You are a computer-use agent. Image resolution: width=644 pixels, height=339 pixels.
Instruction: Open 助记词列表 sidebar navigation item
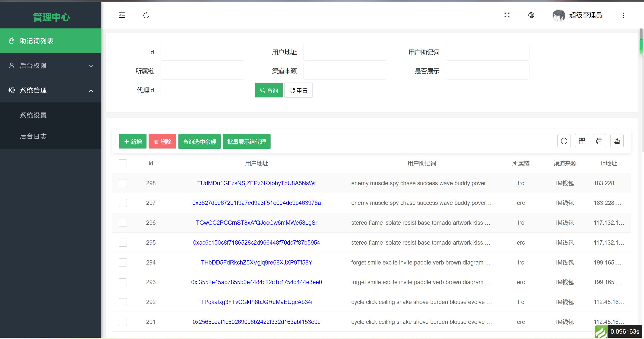click(51, 41)
